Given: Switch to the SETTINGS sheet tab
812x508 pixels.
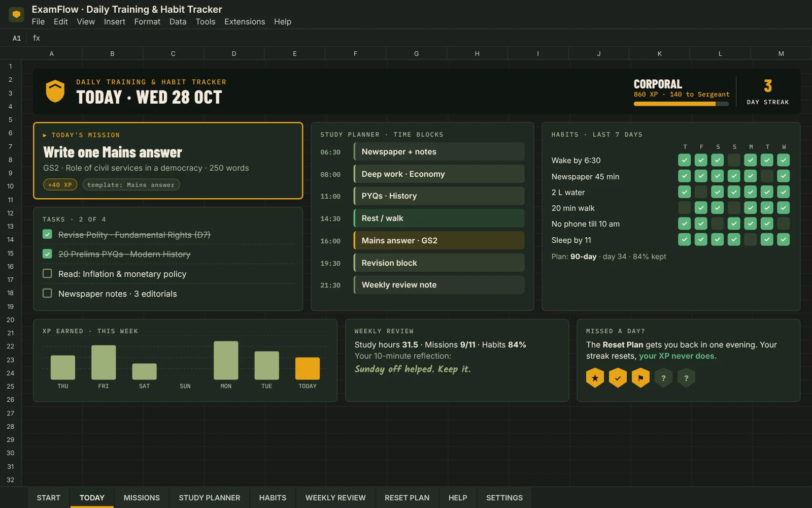Looking at the screenshot, I should [504, 498].
